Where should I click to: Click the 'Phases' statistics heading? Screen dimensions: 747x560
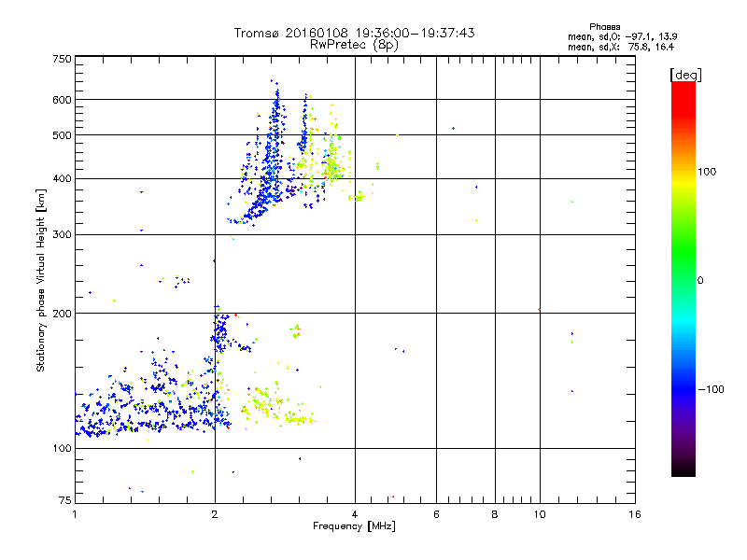(604, 27)
